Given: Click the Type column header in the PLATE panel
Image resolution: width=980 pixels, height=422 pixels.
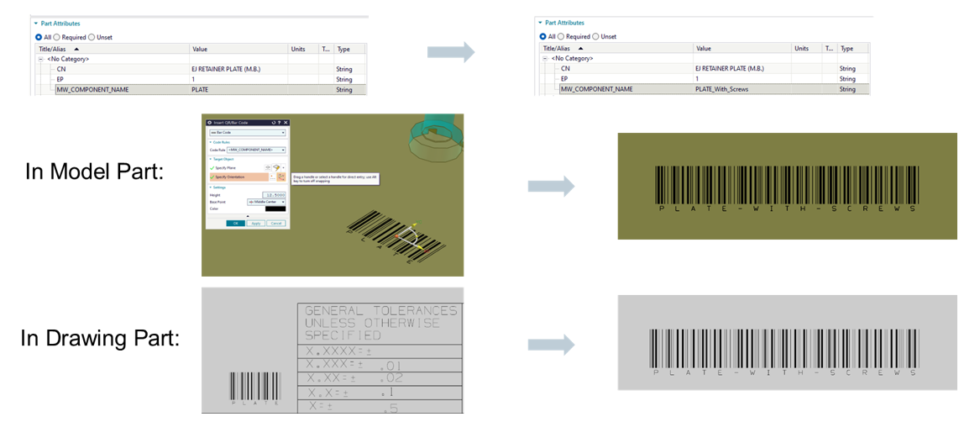Looking at the screenshot, I should (x=351, y=48).
